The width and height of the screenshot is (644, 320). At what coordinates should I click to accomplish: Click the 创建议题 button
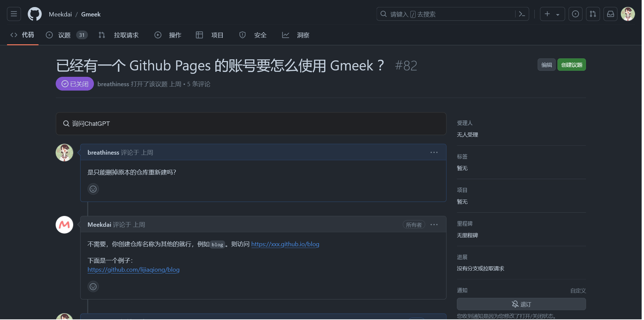pyautogui.click(x=572, y=65)
